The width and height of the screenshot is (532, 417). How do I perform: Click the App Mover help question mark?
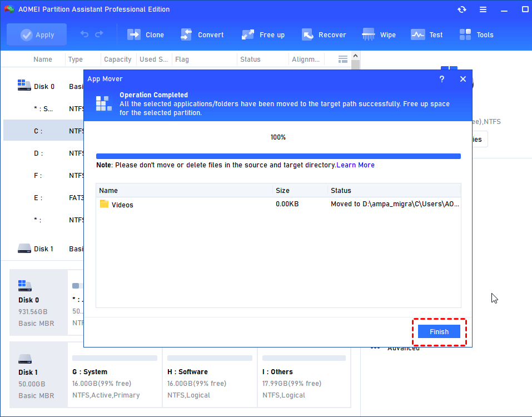click(x=442, y=79)
